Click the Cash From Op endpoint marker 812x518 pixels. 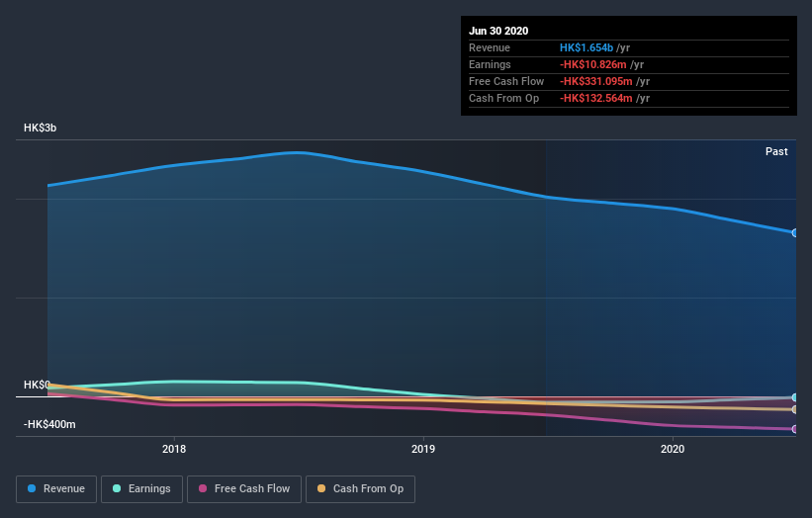pos(795,409)
